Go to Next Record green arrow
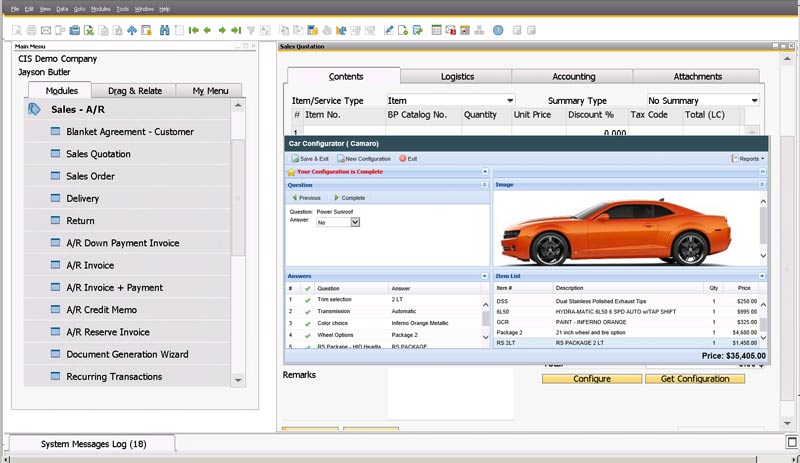Viewport: 800px width, 463px height. (x=222, y=31)
